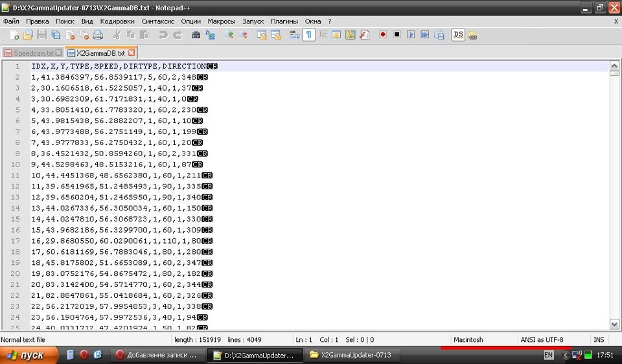Close document with X at menu bar end
This screenshot has height=364, width=622.
click(616, 21)
